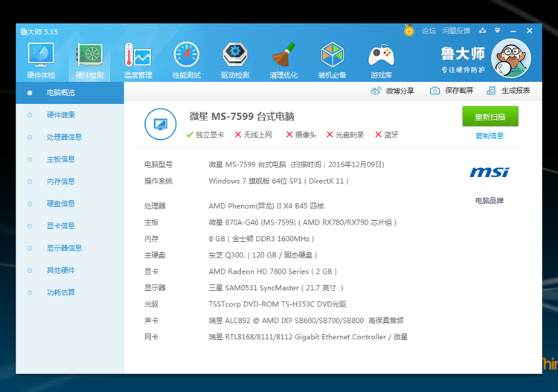This screenshot has height=392, width=558.
Task: Open the 论坛 forum link
Action: pos(429,31)
